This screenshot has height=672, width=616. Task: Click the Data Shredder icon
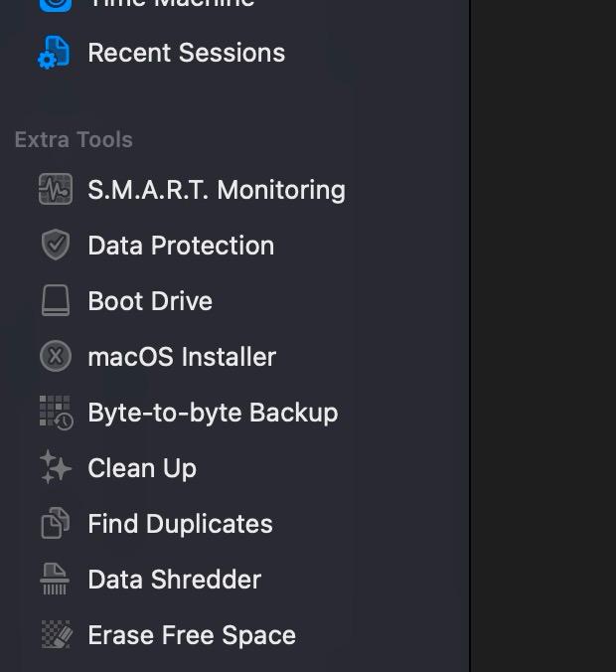[56, 580]
